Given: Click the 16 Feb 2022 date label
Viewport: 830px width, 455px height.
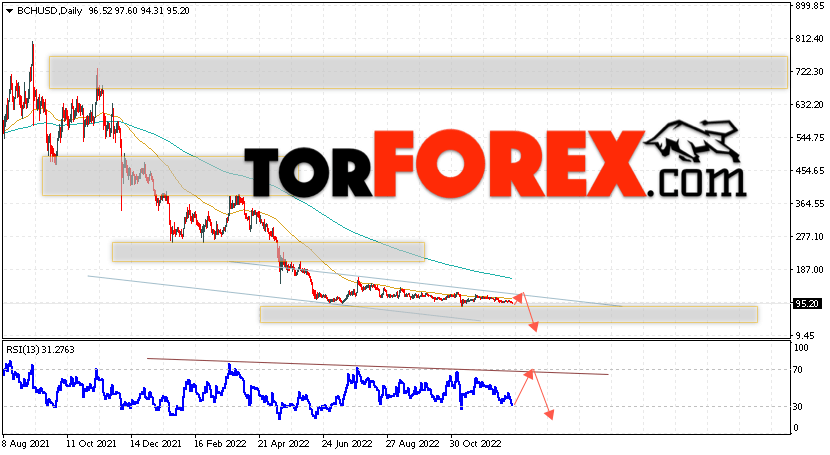Looking at the screenshot, I should pos(220,443).
